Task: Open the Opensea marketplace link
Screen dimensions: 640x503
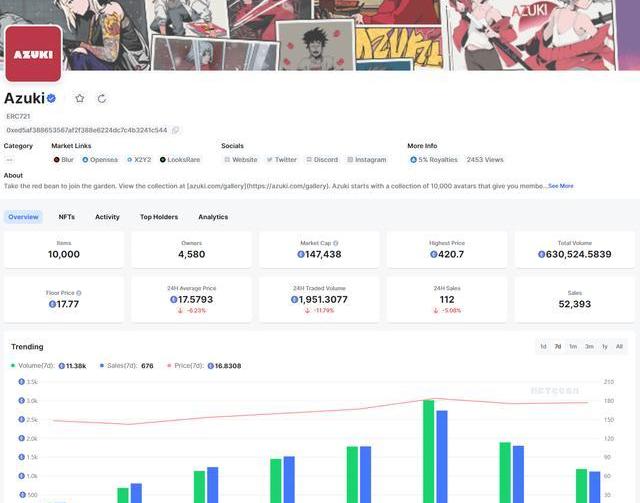Action: [x=100, y=159]
